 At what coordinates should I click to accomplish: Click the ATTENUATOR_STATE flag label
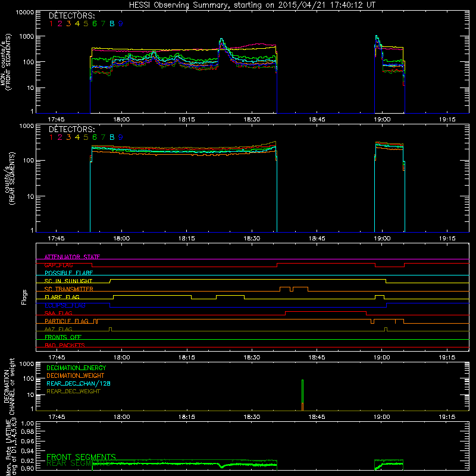(72, 257)
